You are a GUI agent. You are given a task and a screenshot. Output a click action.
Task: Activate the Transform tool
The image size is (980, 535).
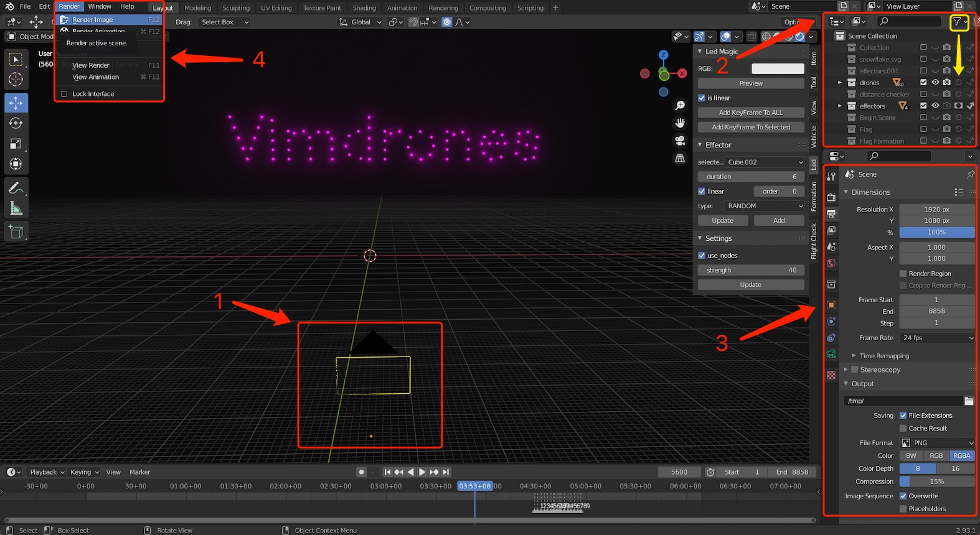click(16, 164)
